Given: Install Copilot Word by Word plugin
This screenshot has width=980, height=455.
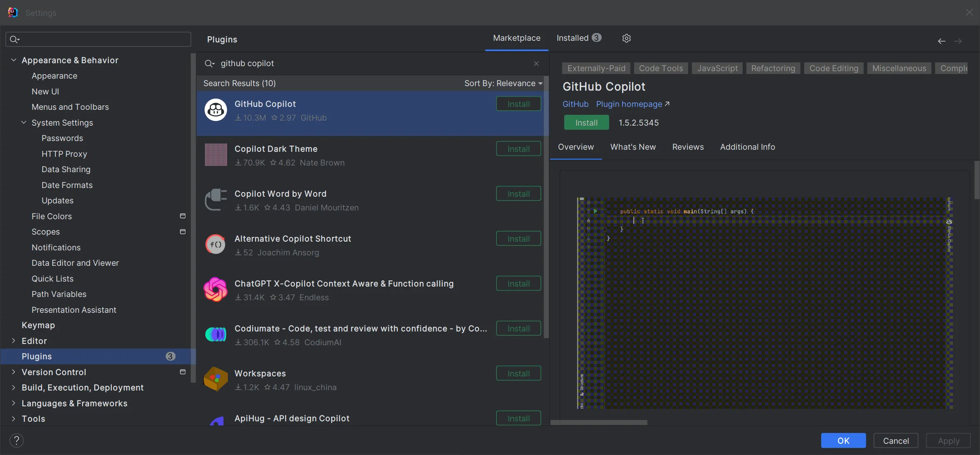Looking at the screenshot, I should pyautogui.click(x=518, y=194).
